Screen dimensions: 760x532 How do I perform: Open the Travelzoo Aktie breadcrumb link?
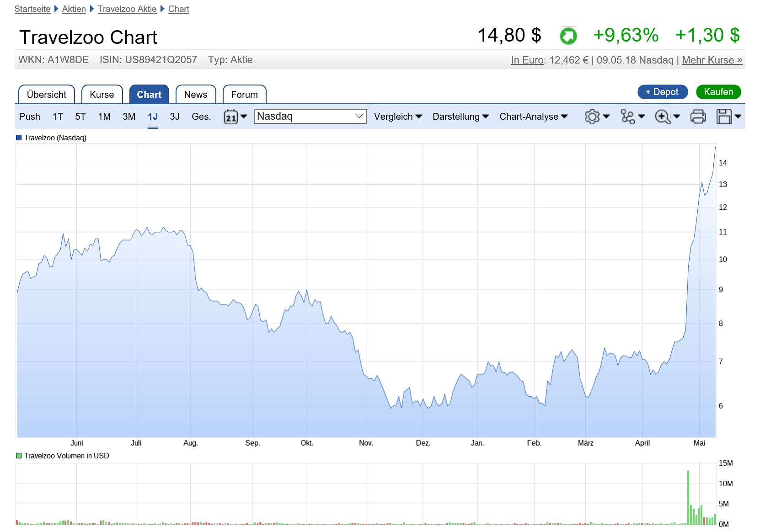[x=127, y=9]
